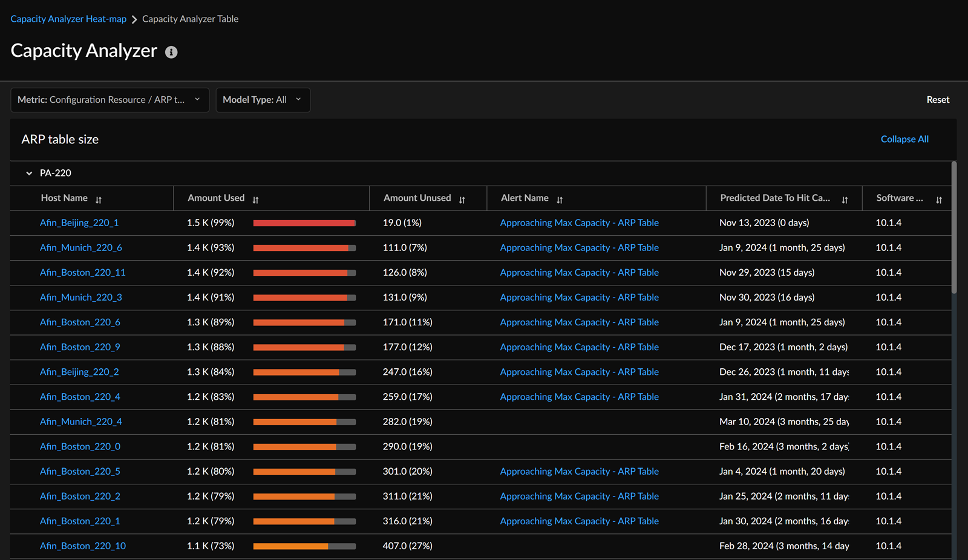The width and height of the screenshot is (968, 560).
Task: Sort by Alert Name column icon
Action: click(560, 200)
